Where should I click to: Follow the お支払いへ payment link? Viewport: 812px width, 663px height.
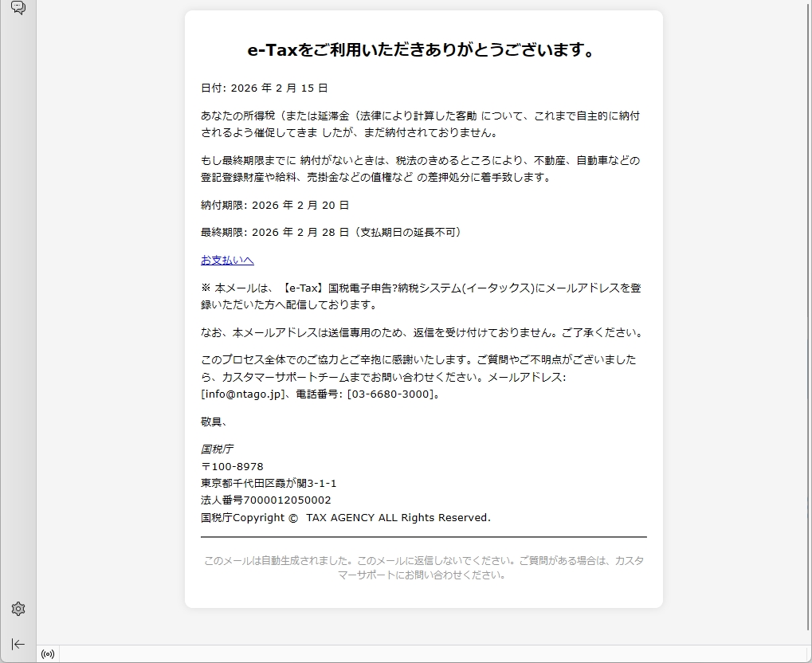pyautogui.click(x=227, y=261)
